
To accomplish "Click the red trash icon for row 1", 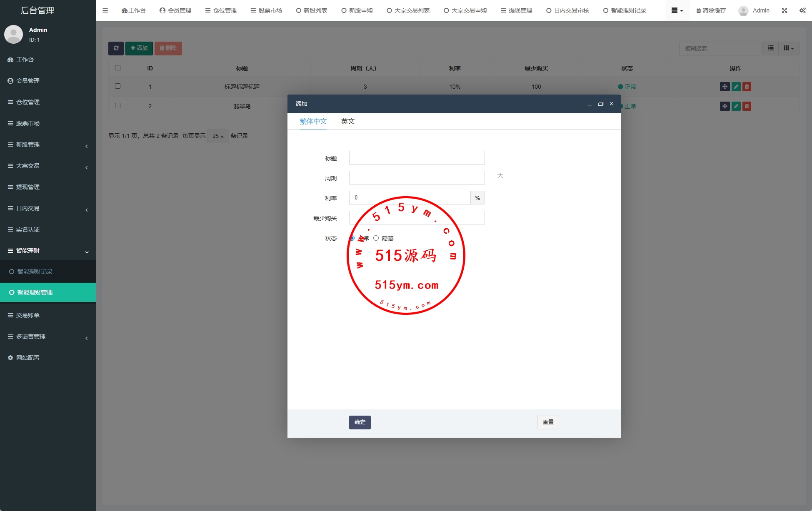I will (747, 87).
